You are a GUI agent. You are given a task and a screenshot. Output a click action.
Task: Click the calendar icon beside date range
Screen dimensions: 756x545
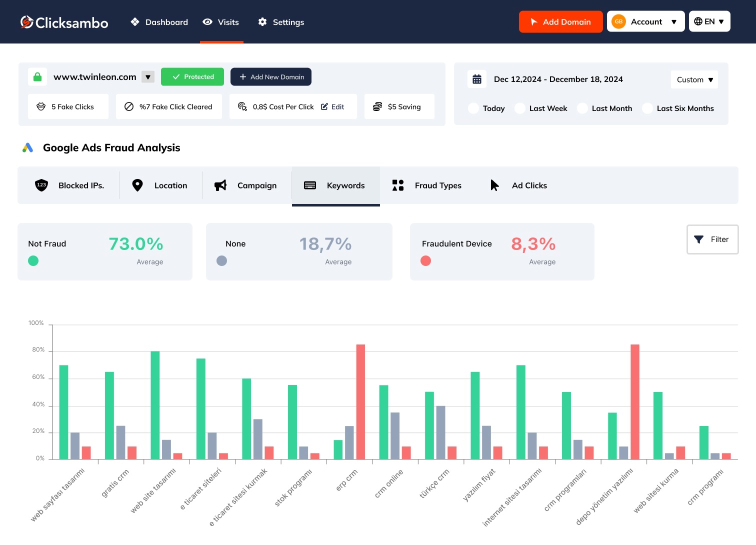(477, 79)
